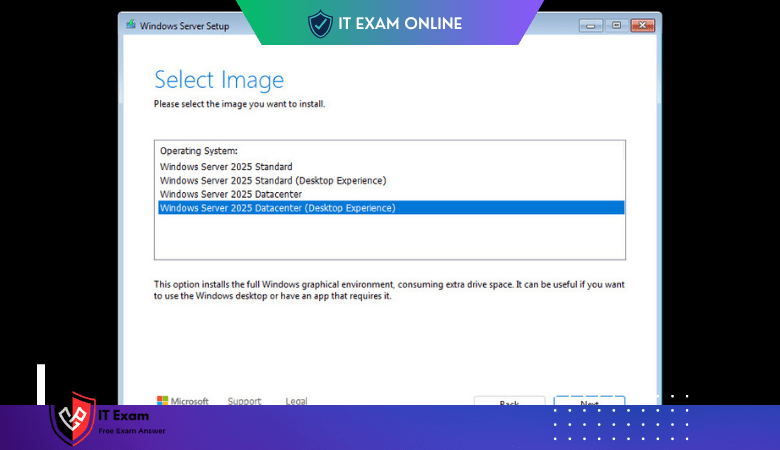Open the Legal link
The image size is (780, 450).
click(x=296, y=401)
